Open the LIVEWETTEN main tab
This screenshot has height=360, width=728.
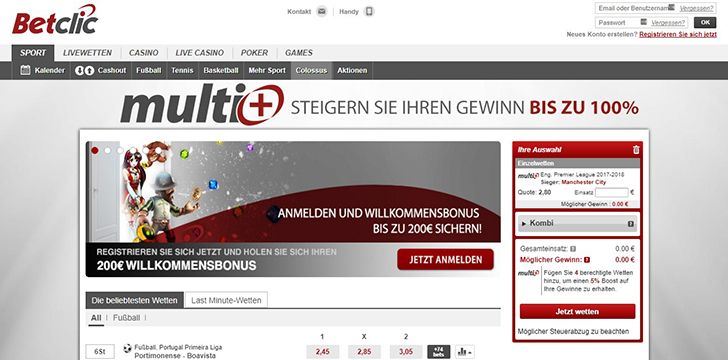(87, 53)
